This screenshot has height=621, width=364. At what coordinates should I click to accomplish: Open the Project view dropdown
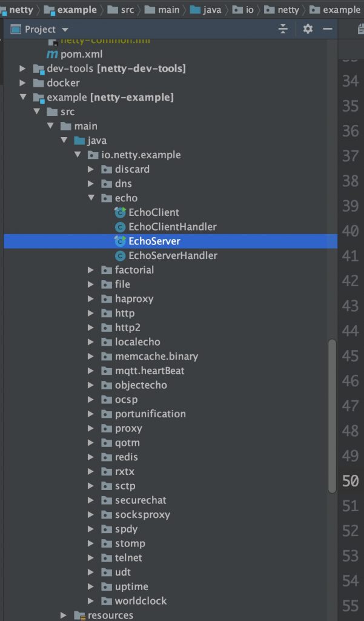point(65,30)
